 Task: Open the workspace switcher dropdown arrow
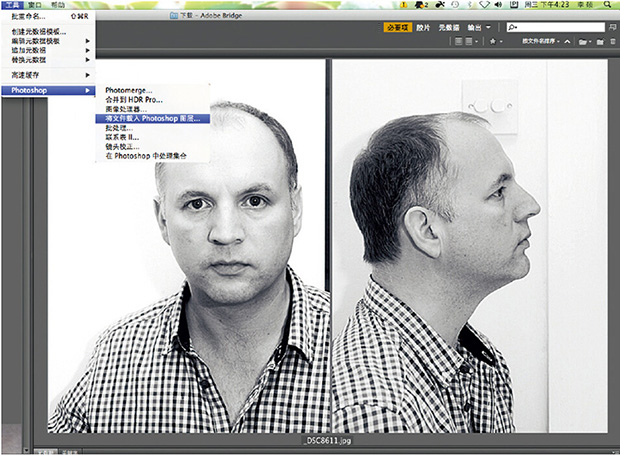pyautogui.click(x=488, y=27)
